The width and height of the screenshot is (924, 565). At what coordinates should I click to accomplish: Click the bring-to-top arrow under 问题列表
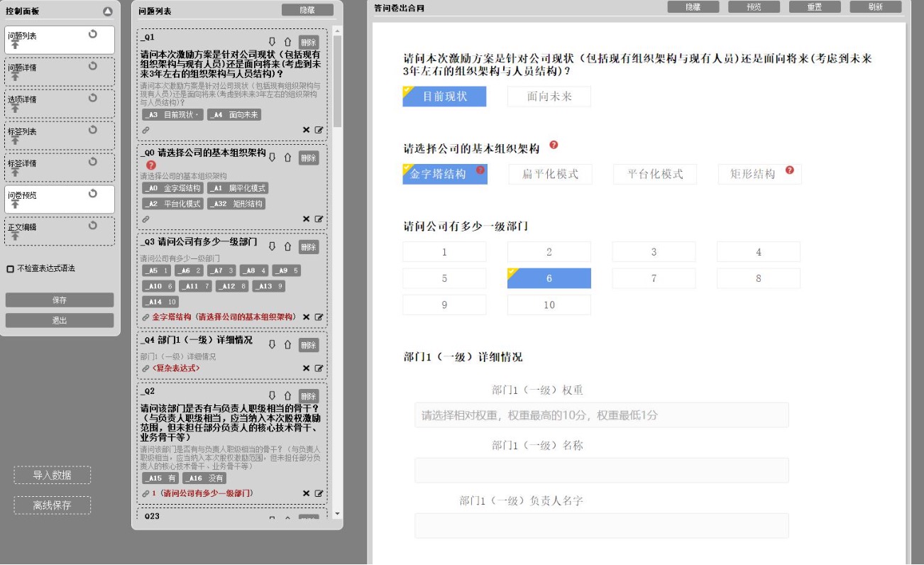(15, 45)
